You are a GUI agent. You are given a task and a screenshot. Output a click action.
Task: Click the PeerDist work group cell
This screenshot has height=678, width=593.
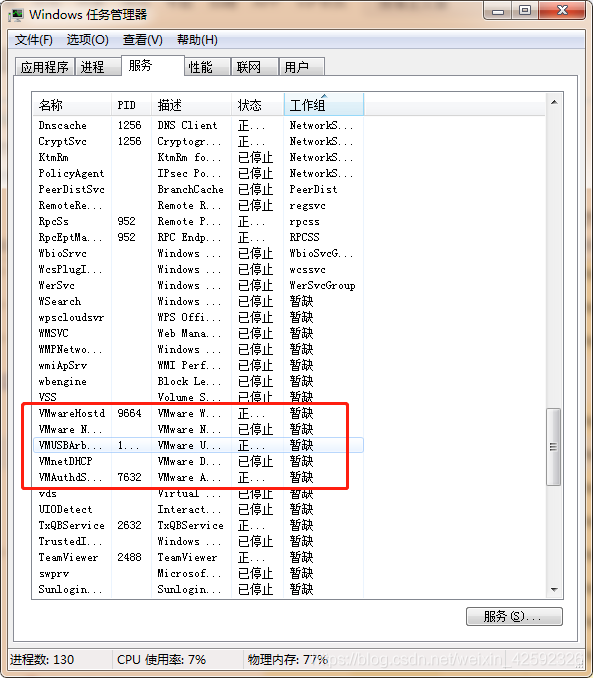tap(313, 189)
